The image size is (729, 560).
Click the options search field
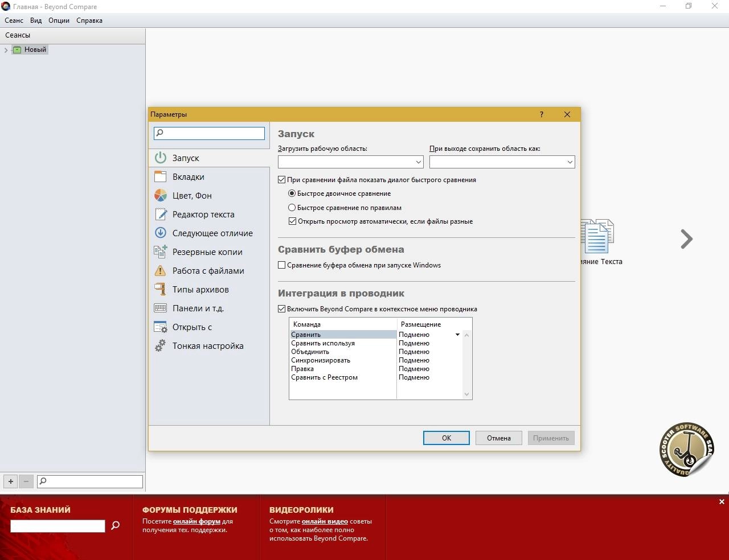pyautogui.click(x=209, y=133)
